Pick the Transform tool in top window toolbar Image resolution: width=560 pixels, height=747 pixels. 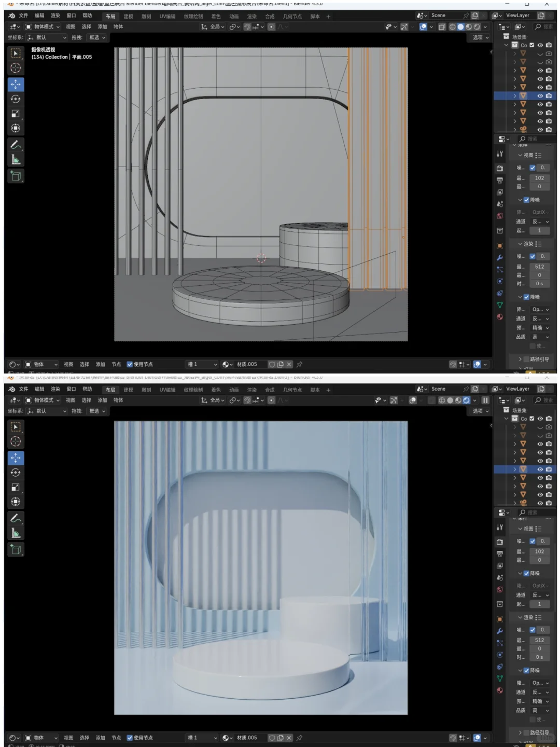click(x=16, y=128)
